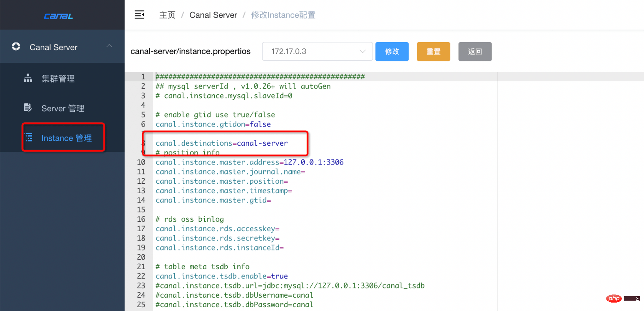644x311 pixels.
Task: Click line canal.instance.master.address=127.0.0.1:3306
Action: coord(250,162)
